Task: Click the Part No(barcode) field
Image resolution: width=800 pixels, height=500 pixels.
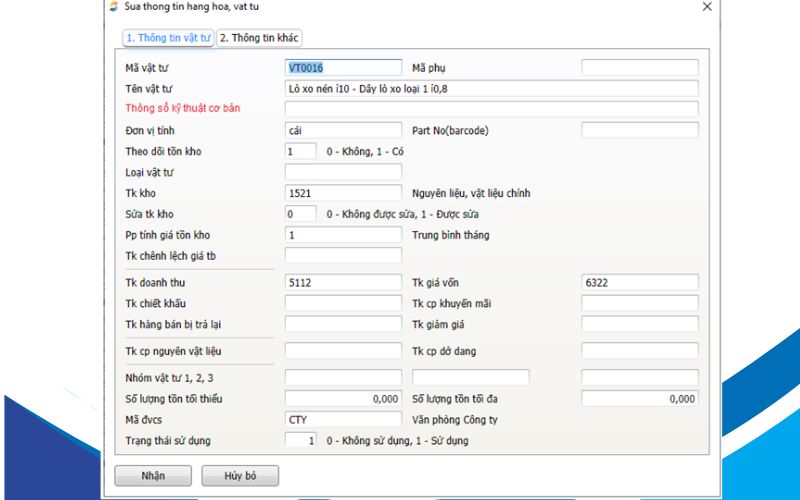Action: 639,130
